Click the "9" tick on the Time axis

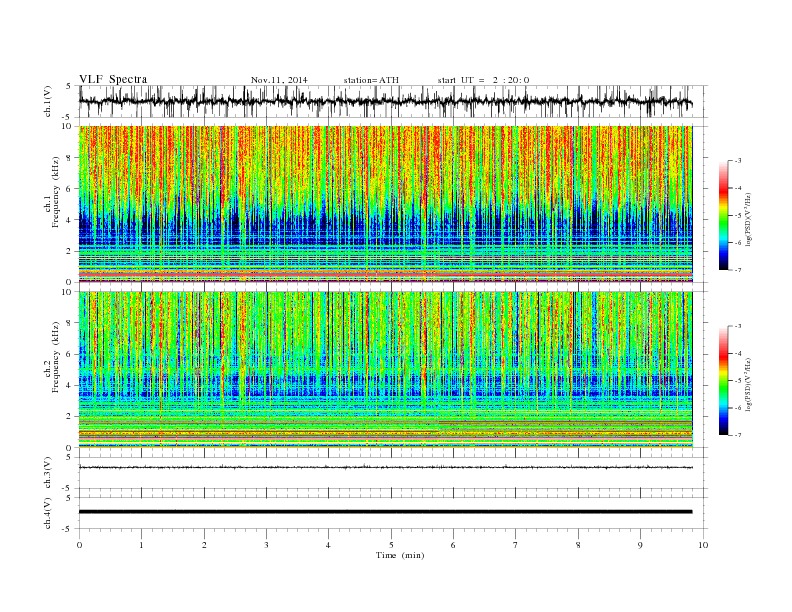click(x=640, y=545)
